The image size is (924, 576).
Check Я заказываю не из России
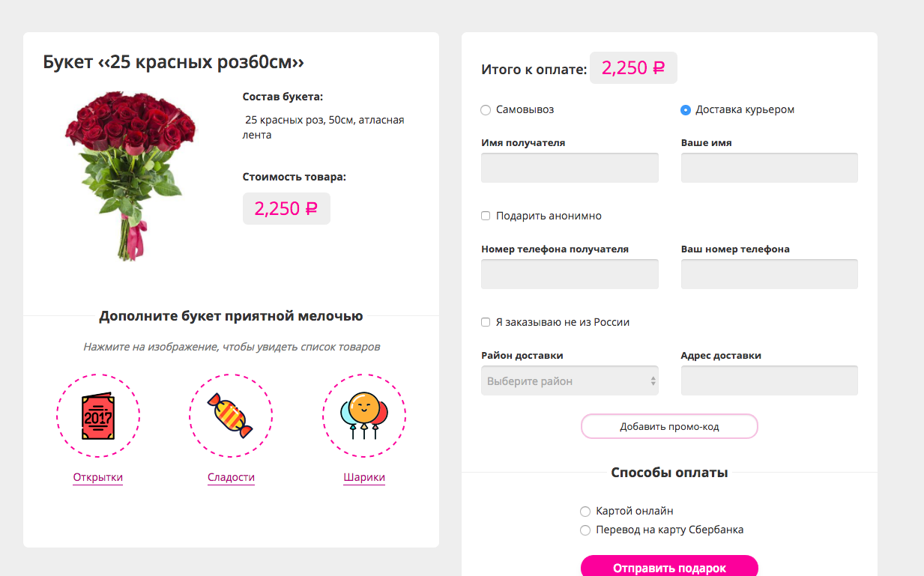pos(486,322)
